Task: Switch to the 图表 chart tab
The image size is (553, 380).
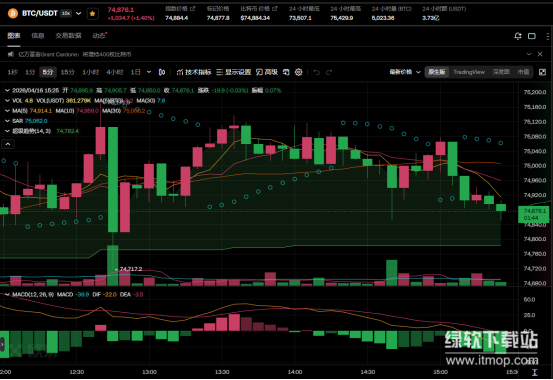Action: [x=14, y=36]
